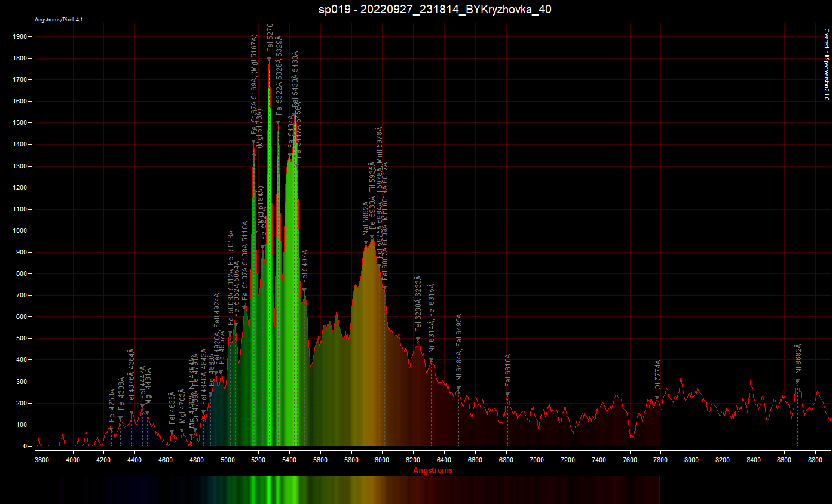This screenshot has width=832, height=504.
Task: Click the 500 value on the intensity axis
Action: [22, 339]
